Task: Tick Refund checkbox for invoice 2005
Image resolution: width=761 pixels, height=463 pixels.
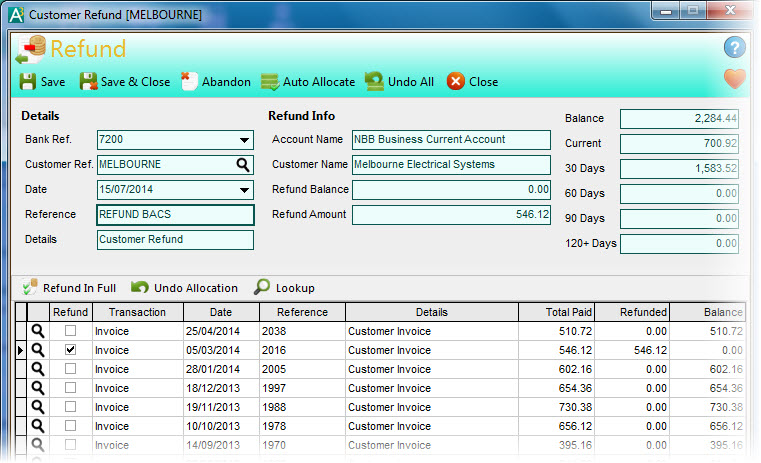Action: coord(70,369)
